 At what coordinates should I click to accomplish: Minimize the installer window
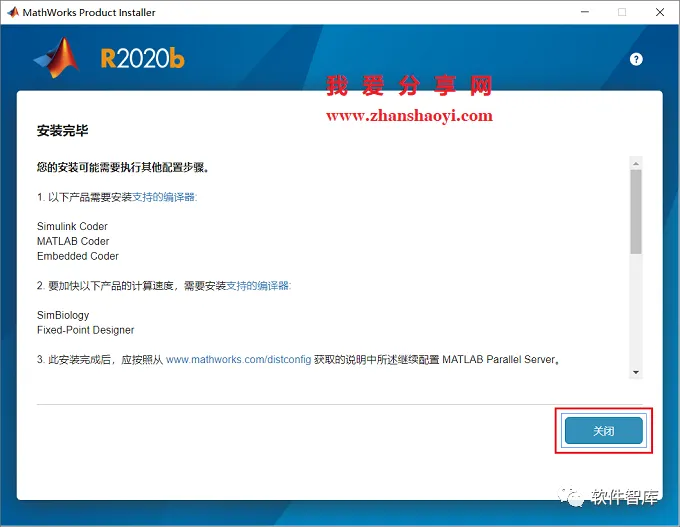click(x=585, y=12)
